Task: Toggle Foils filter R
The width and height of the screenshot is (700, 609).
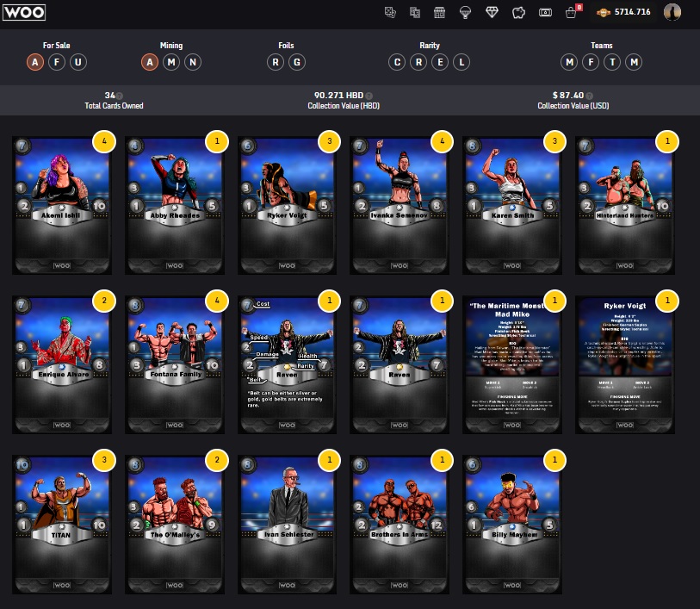Action: [276, 62]
